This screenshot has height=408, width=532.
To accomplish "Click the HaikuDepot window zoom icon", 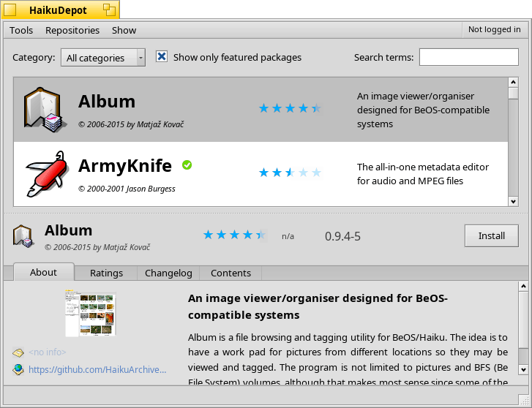I will [109, 10].
